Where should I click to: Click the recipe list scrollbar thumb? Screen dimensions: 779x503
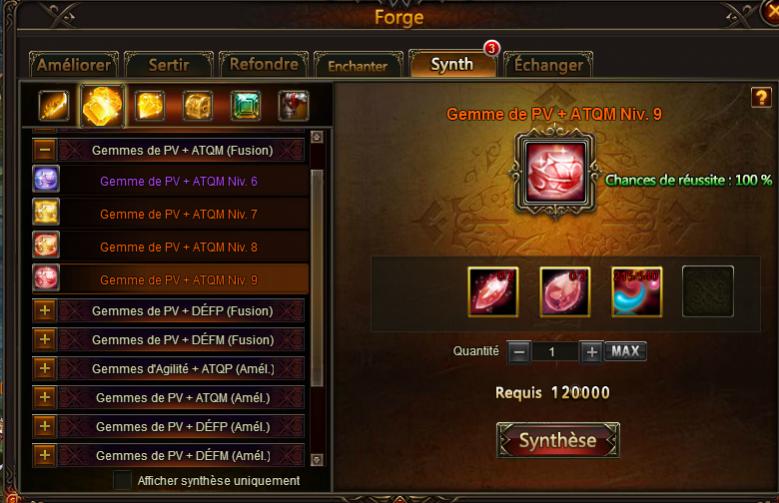point(316,277)
